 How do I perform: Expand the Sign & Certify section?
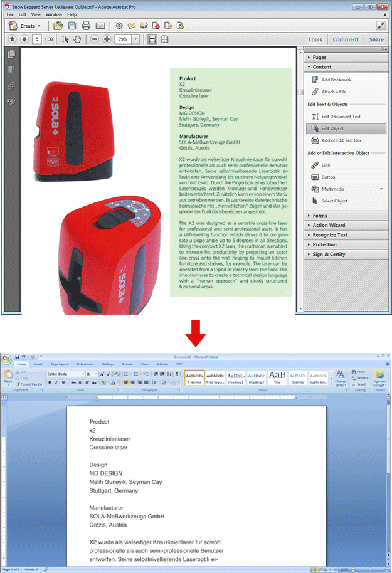[346, 254]
